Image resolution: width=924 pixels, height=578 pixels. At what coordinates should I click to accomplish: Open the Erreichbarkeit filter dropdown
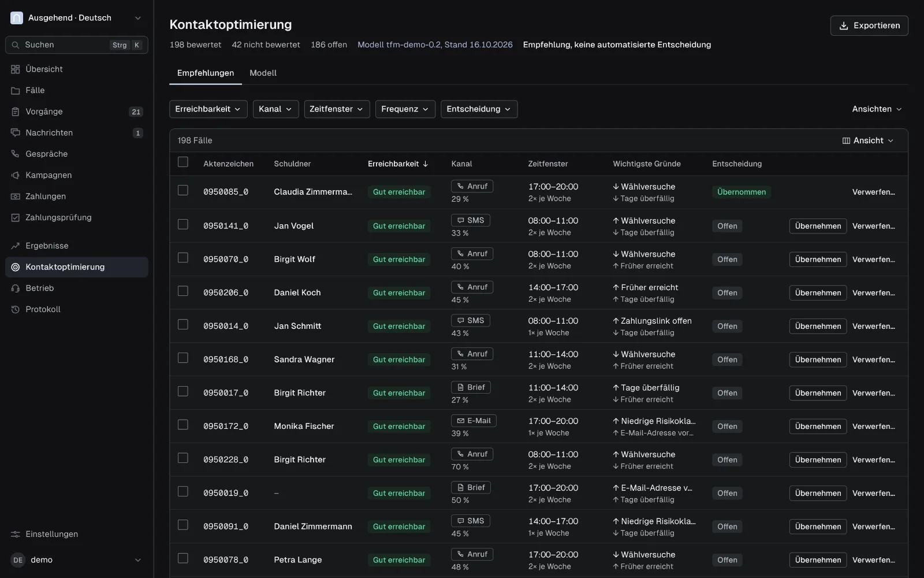click(208, 109)
